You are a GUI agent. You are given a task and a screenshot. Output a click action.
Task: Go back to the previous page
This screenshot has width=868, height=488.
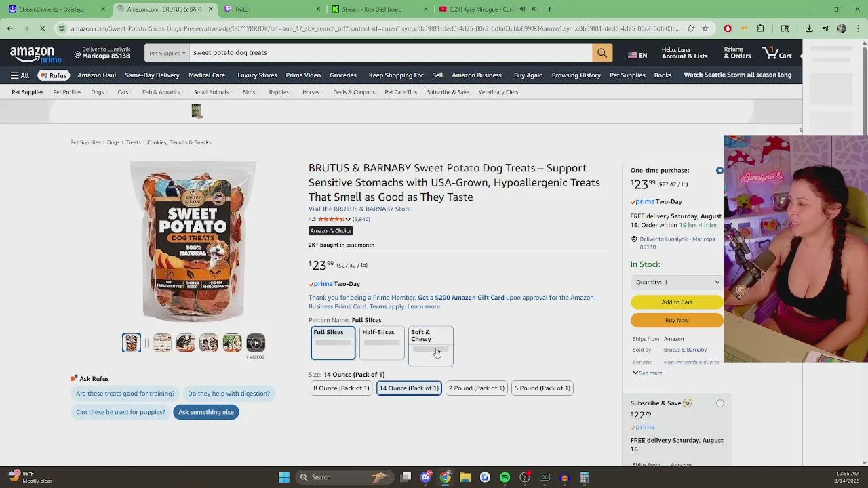click(9, 28)
